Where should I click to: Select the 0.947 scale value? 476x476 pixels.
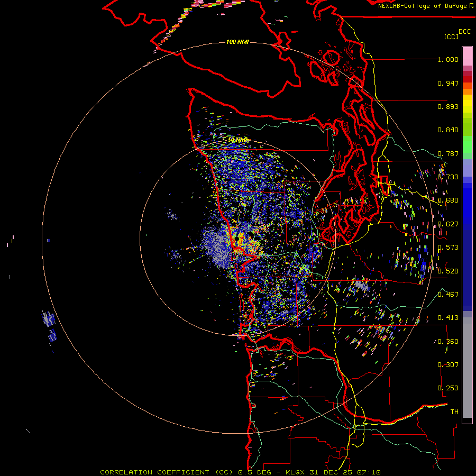pos(448,83)
